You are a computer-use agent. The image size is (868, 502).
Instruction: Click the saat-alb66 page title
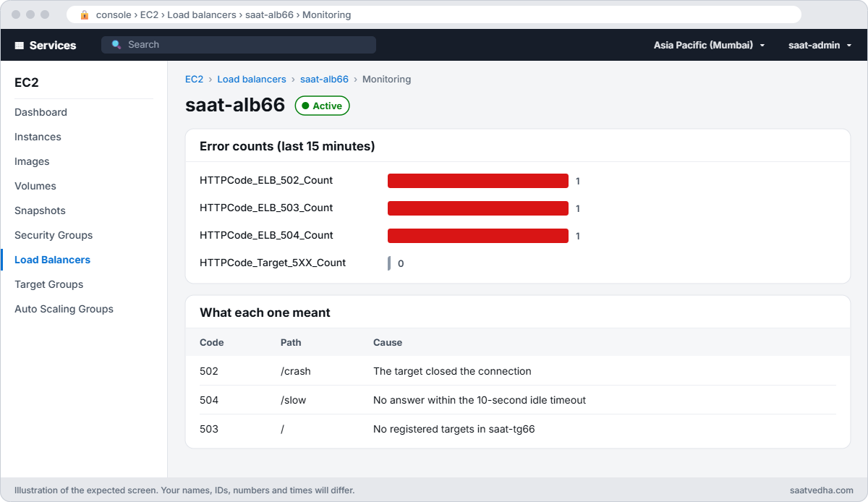(235, 105)
